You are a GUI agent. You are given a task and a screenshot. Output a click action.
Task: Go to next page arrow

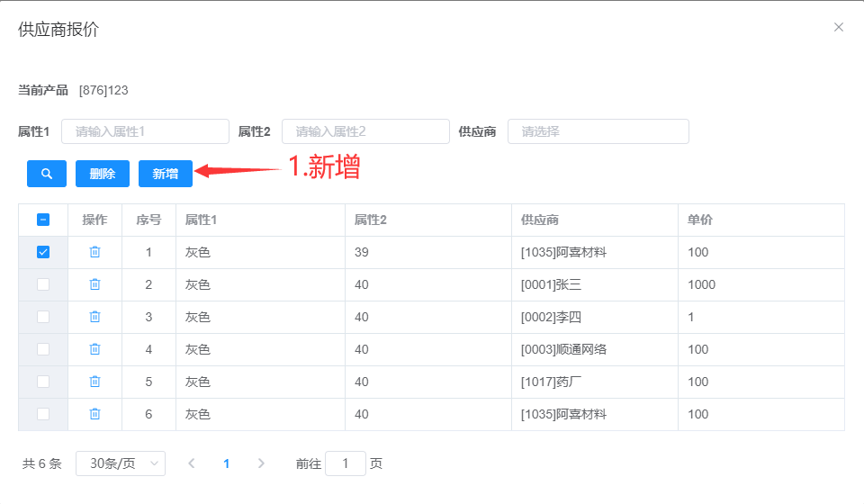261,463
